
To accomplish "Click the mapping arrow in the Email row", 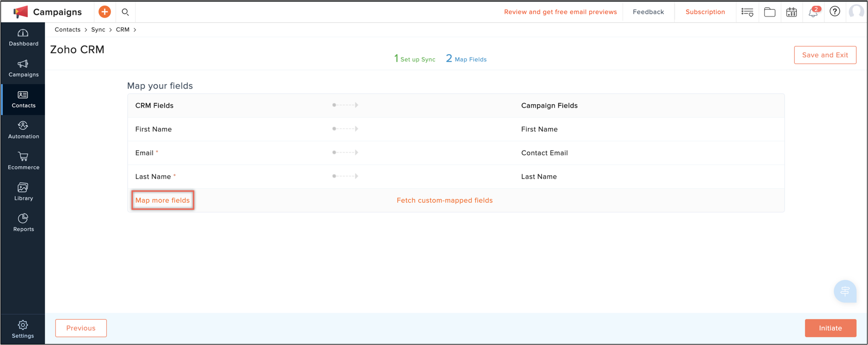I will click(345, 153).
